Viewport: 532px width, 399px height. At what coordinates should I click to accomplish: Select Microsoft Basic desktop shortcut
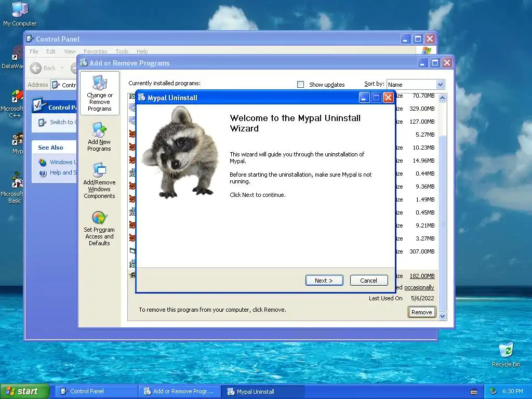click(12, 188)
